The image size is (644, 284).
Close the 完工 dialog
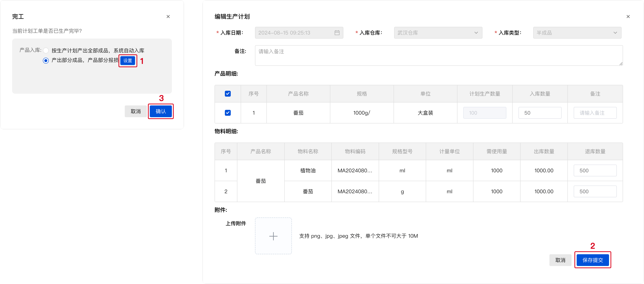click(168, 17)
